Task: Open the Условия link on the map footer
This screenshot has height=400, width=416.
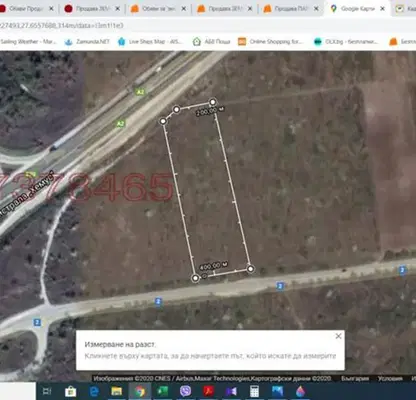Action: point(390,378)
